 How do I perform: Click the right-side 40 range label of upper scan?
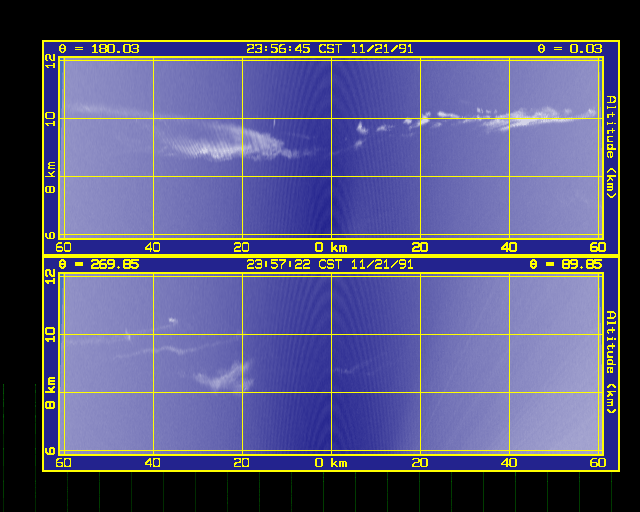pyautogui.click(x=509, y=247)
